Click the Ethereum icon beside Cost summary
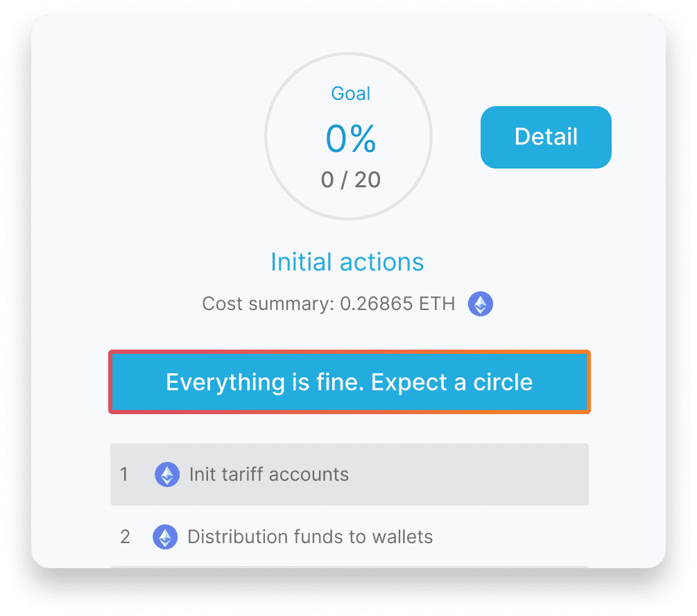This screenshot has width=697, height=616. (x=480, y=304)
